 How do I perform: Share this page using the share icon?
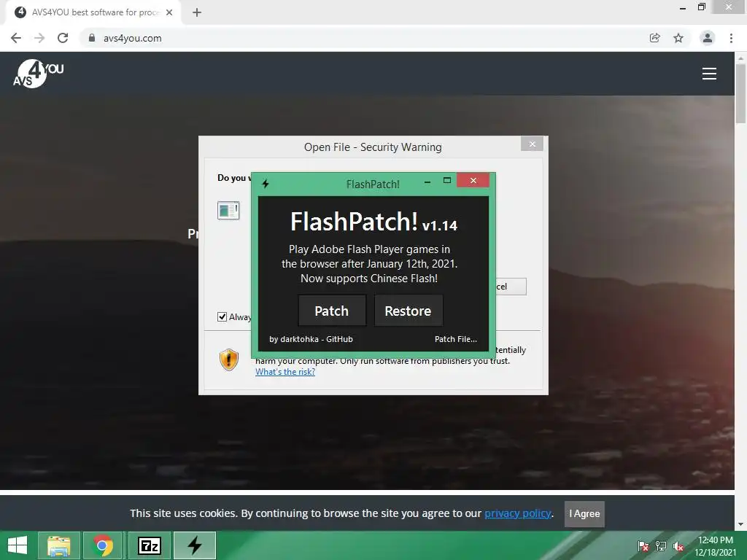pyautogui.click(x=654, y=38)
